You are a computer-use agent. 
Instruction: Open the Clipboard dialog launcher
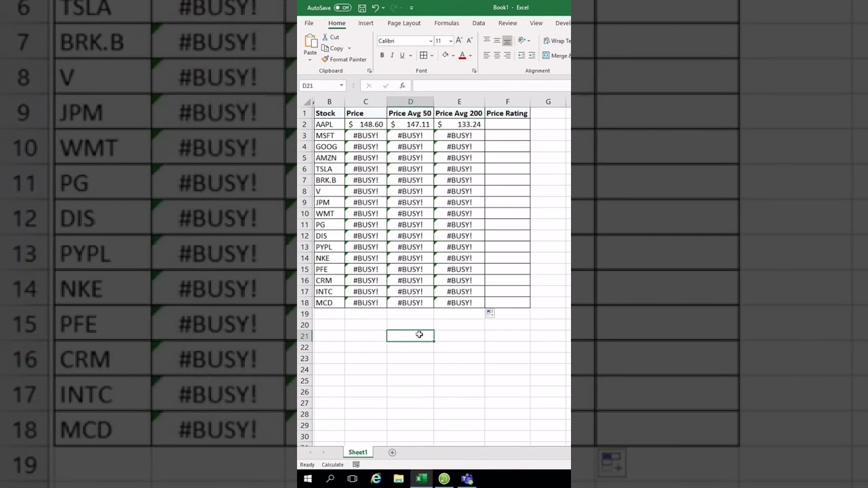pyautogui.click(x=370, y=70)
